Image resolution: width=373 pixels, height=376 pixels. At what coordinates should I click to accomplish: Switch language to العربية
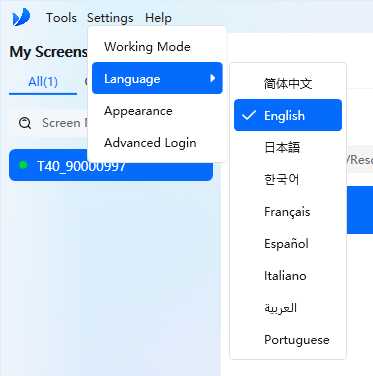click(288, 308)
